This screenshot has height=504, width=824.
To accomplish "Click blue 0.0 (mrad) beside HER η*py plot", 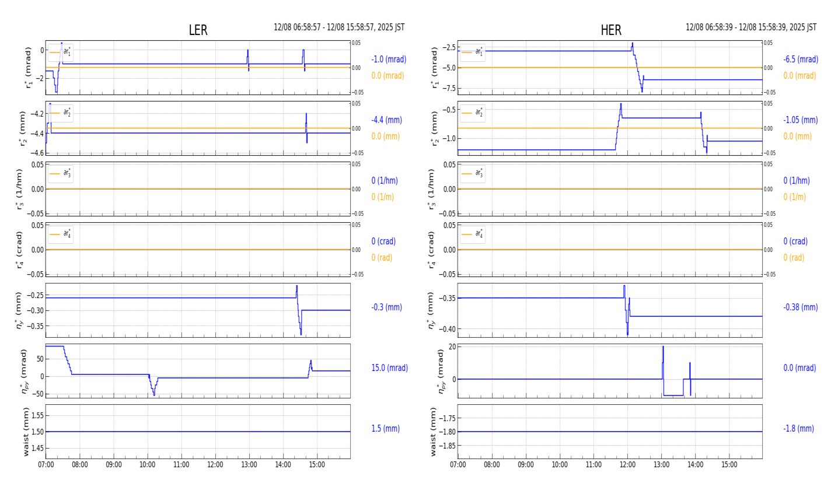I will 799,368.
